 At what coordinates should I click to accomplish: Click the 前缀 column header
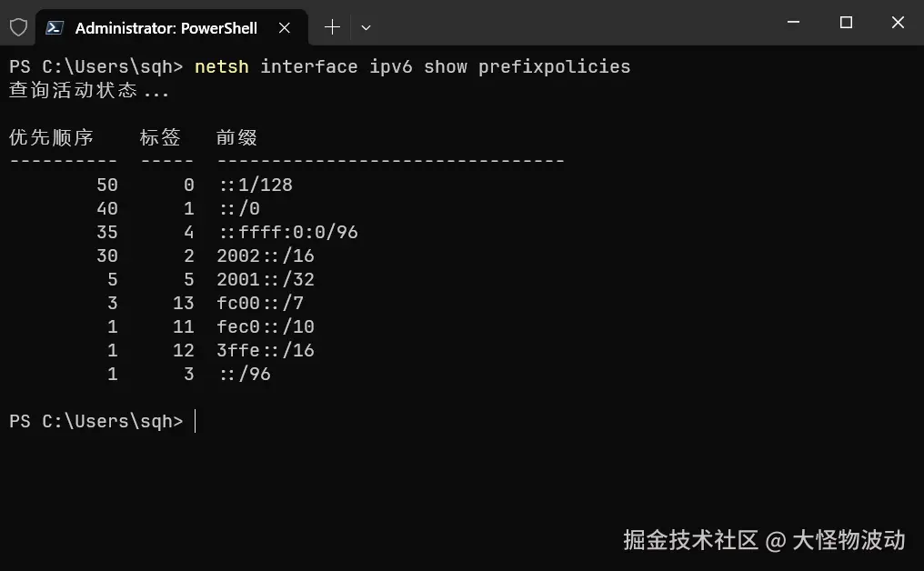[236, 137]
